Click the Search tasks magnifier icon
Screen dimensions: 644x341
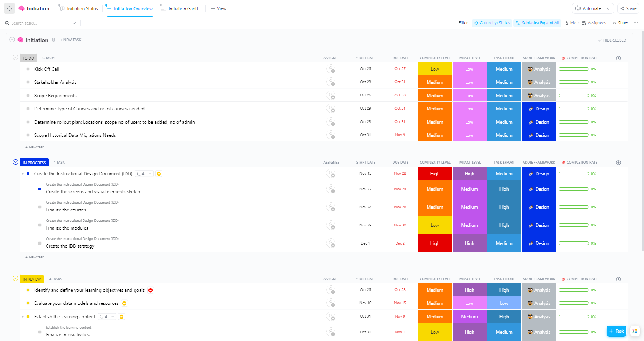click(x=7, y=23)
